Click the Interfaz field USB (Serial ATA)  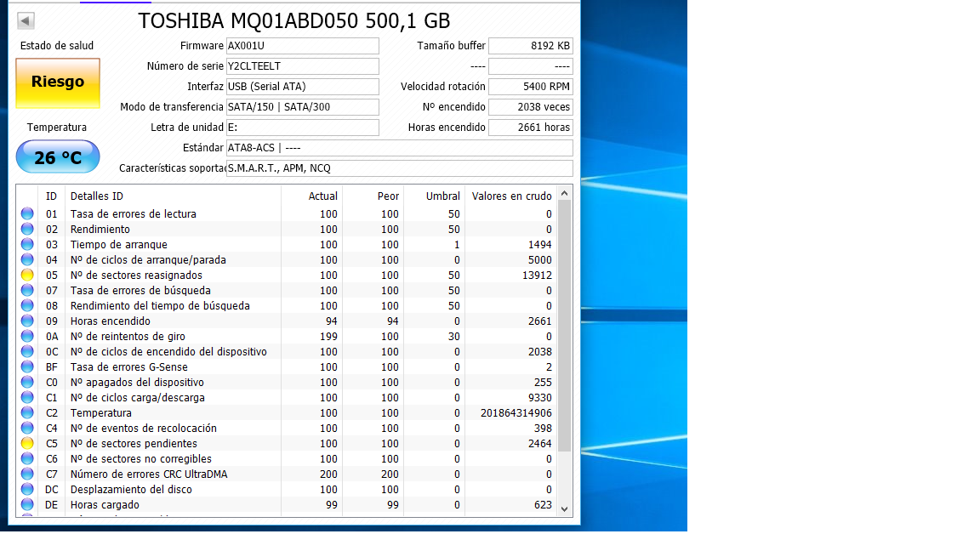point(303,87)
